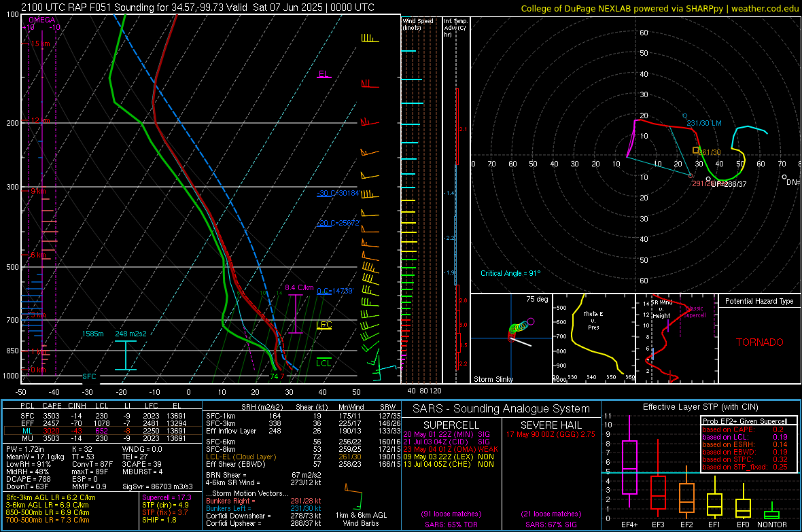The height and width of the screenshot is (532, 802).
Task: Click the Critical Angle = 91° text
Action: pos(510,273)
